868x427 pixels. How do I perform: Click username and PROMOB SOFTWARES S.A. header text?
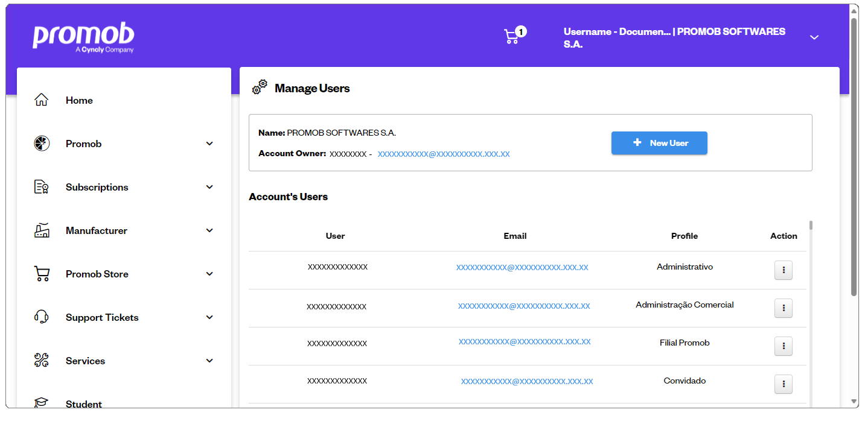click(675, 37)
